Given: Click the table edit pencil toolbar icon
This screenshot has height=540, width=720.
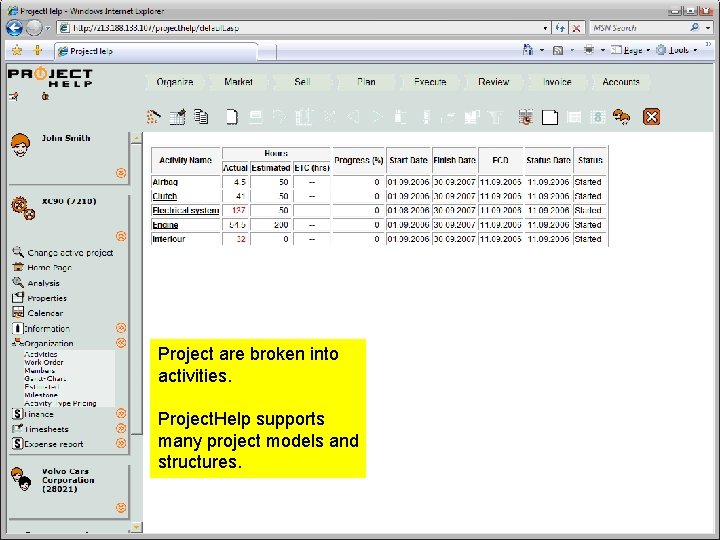Looking at the screenshot, I should pyautogui.click(x=178, y=117).
